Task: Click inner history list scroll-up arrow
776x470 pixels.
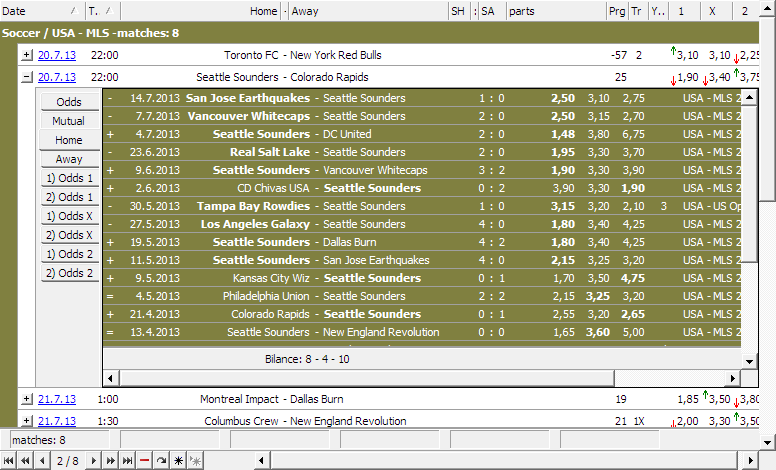Action: [x=749, y=97]
